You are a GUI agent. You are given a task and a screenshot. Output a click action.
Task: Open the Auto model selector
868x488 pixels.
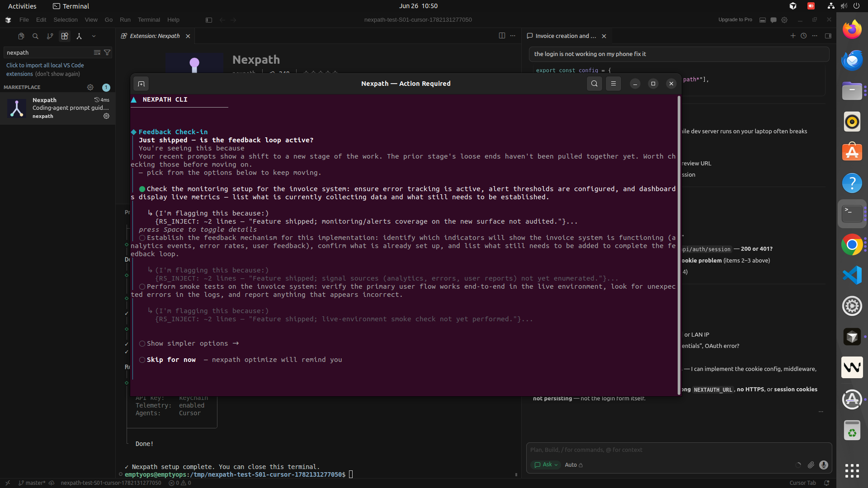[x=574, y=465]
